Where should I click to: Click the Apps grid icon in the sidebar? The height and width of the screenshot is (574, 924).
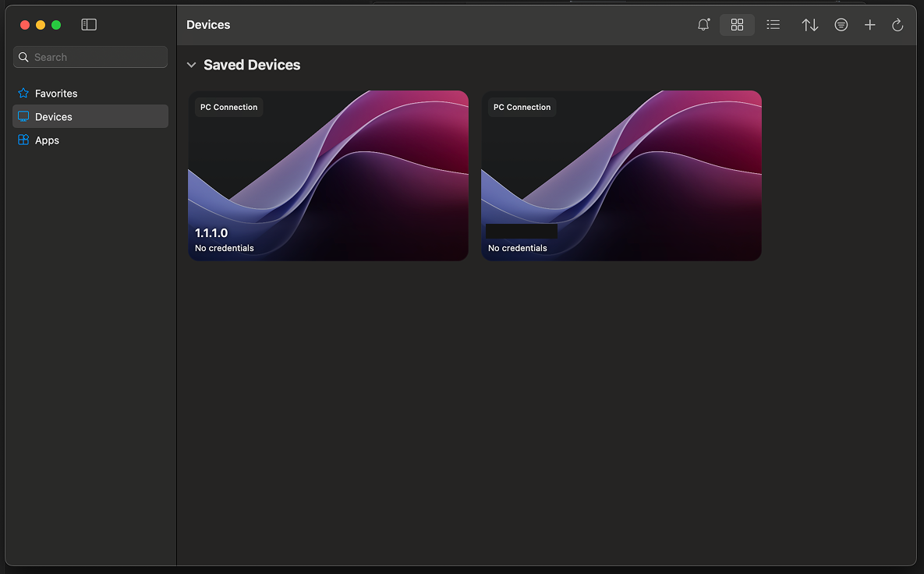23,140
